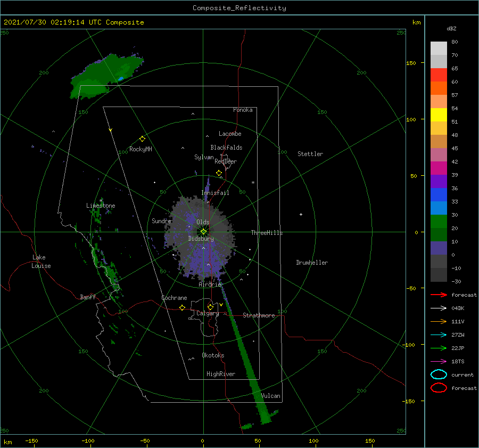
Task: Click the Lake Louise label
Action: coord(41,262)
